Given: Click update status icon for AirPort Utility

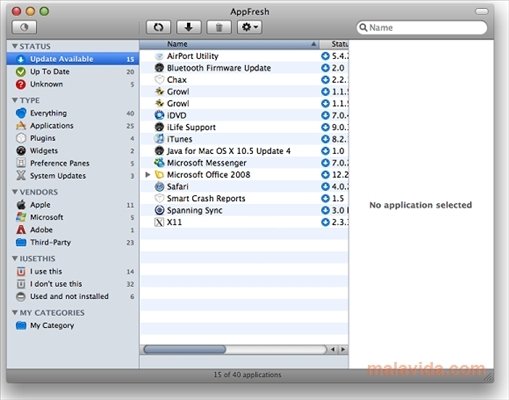Looking at the screenshot, I should 325,56.
